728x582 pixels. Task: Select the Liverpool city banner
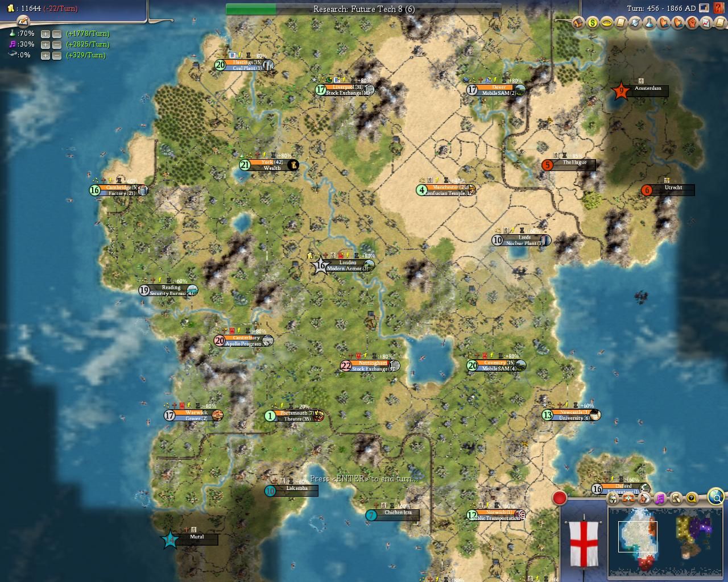point(345,90)
